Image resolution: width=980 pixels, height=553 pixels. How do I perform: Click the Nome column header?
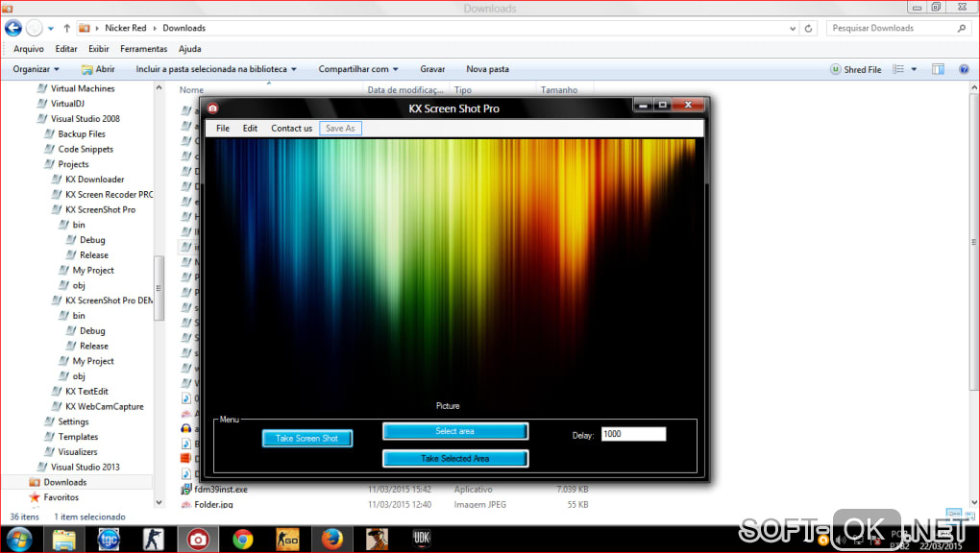[x=191, y=90]
